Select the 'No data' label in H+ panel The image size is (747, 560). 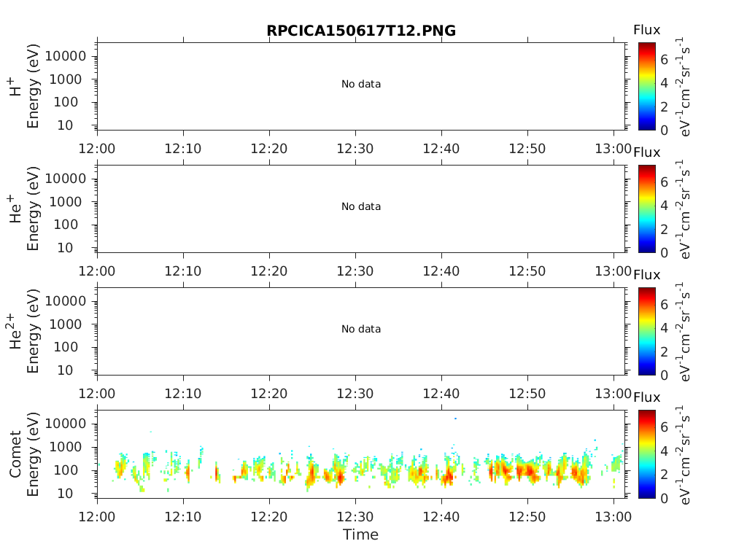click(361, 85)
